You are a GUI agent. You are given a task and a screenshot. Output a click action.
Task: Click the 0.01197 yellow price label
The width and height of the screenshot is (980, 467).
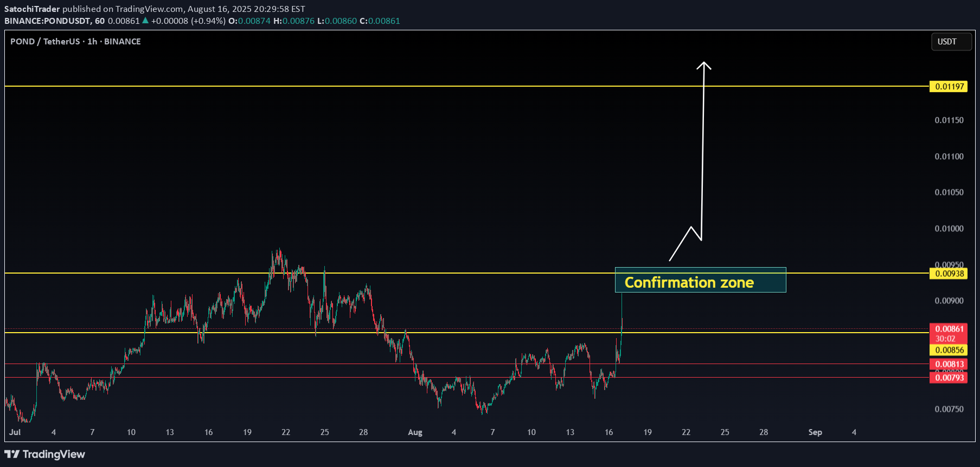(949, 87)
